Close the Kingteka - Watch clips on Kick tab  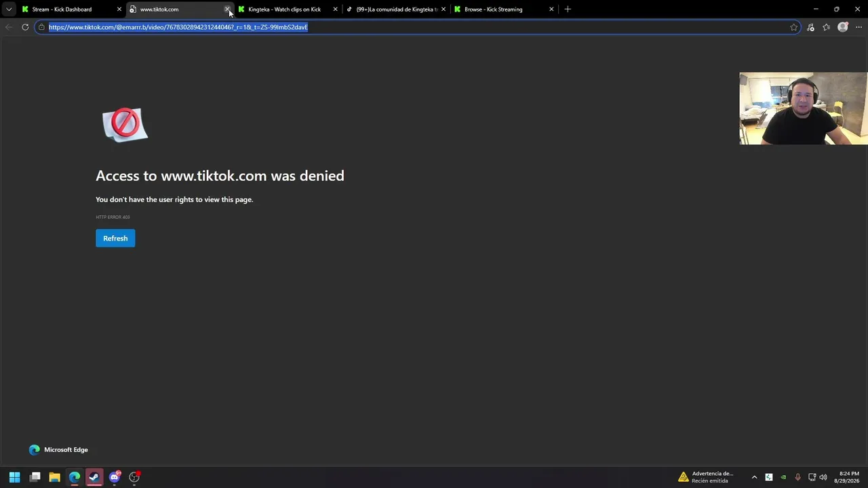click(335, 9)
